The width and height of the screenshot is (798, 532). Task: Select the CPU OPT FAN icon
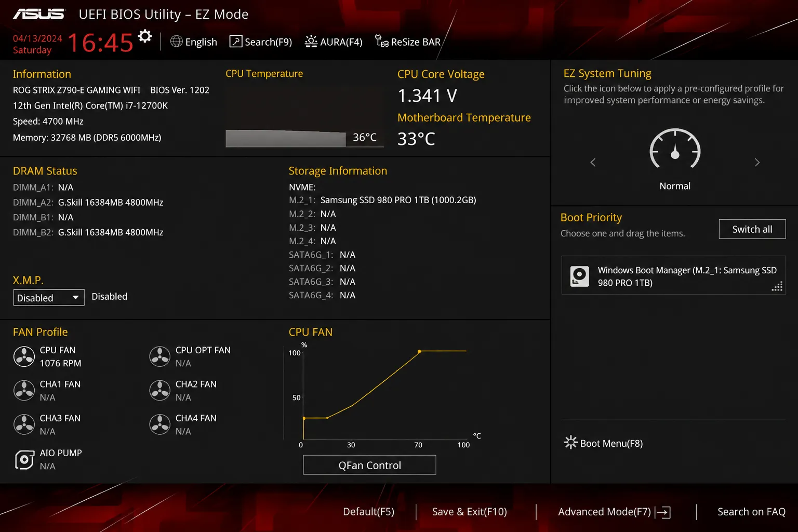(159, 356)
